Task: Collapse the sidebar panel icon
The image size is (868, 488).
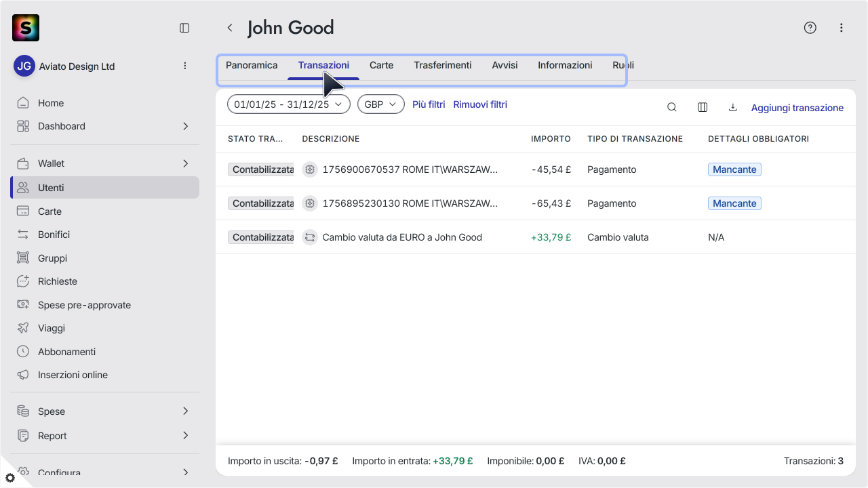Action: point(184,28)
